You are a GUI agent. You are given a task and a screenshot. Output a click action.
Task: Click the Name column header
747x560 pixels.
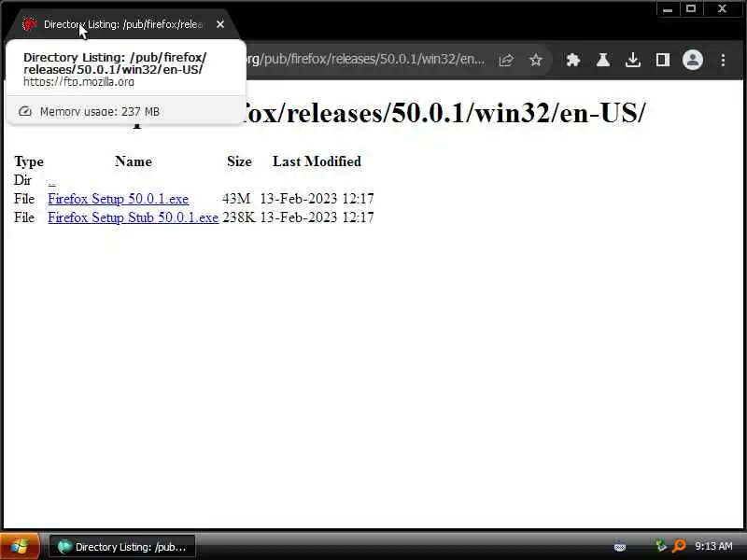tap(134, 161)
